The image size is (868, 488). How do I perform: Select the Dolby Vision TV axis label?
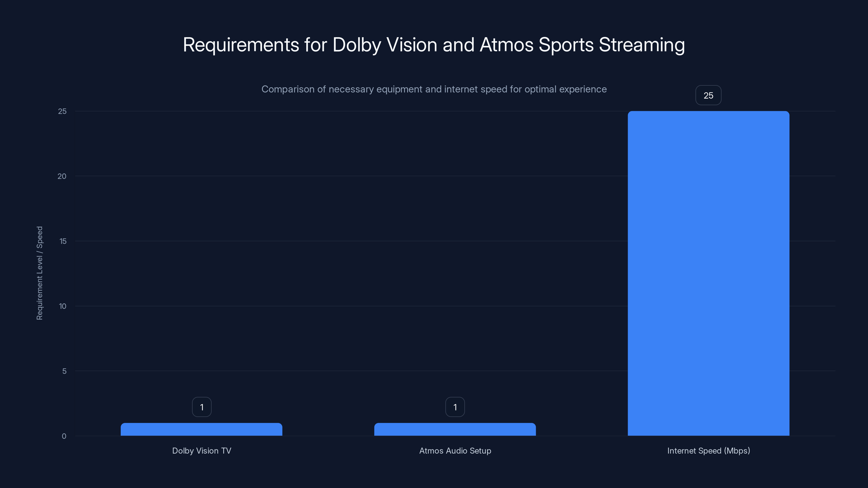click(x=202, y=451)
